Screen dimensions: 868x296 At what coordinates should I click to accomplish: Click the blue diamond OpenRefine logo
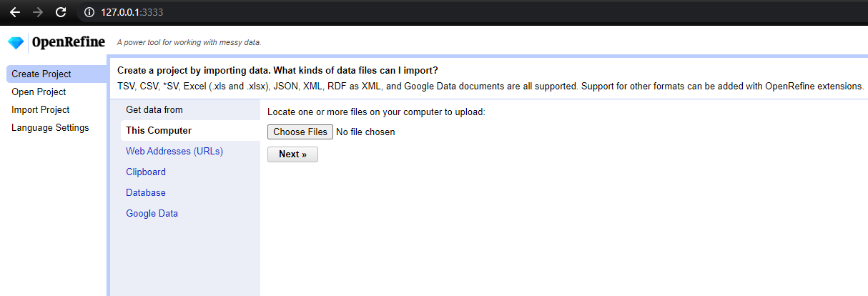click(16, 43)
